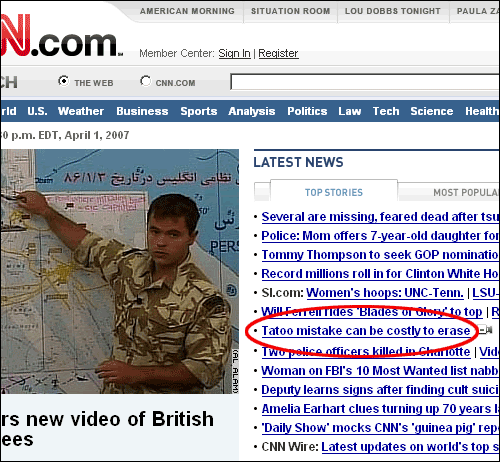Viewport: 500px width, 462px height.
Task: Click the Register link
Action: click(278, 53)
